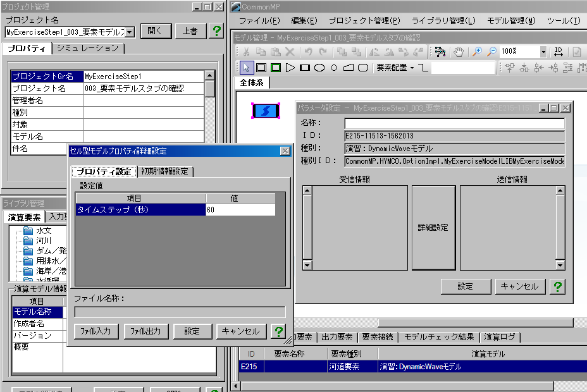Viewport: 587px width, 392px height.
Task: Expand the project name combo box
Action: tap(130, 32)
